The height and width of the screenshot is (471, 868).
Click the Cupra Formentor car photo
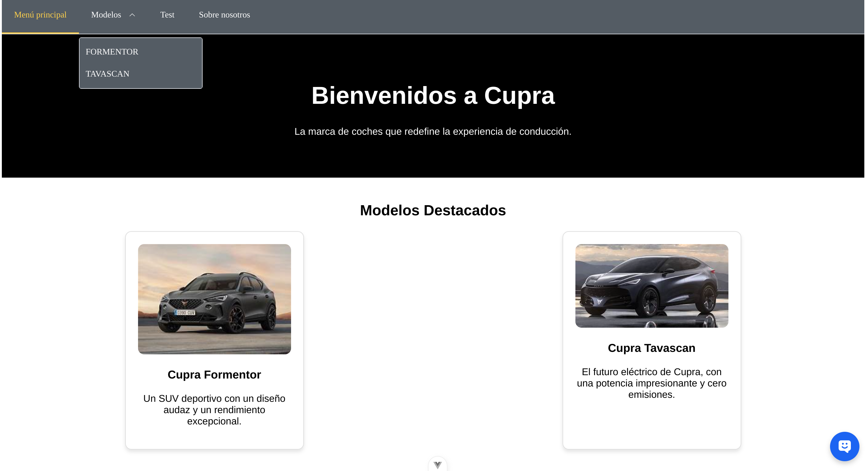[214, 299]
